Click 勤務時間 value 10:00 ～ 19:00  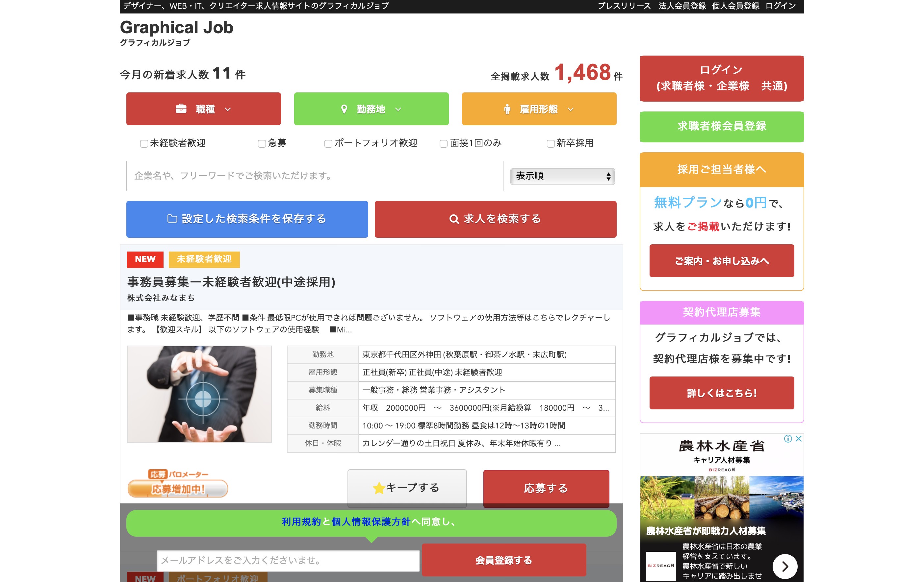point(487,425)
